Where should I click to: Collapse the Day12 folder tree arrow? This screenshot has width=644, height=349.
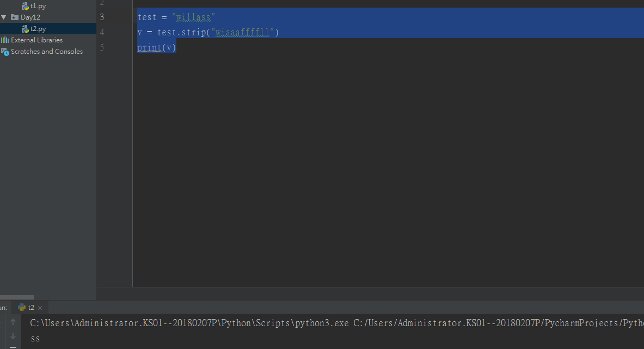[4, 17]
